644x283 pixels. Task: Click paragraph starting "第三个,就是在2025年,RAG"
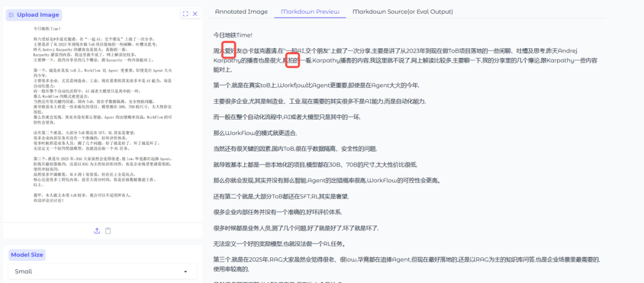point(407,264)
